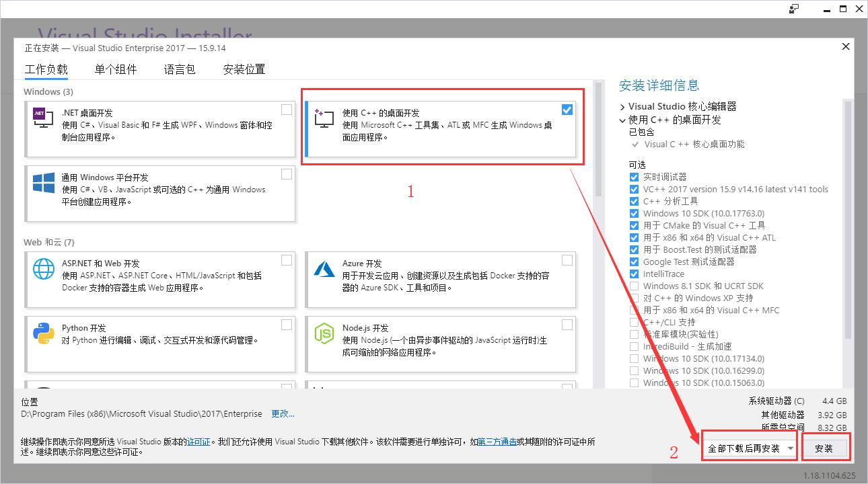The image size is (868, 484).
Task: Click the 使用 C++ 的桌面开发 workload card
Action: click(x=441, y=128)
